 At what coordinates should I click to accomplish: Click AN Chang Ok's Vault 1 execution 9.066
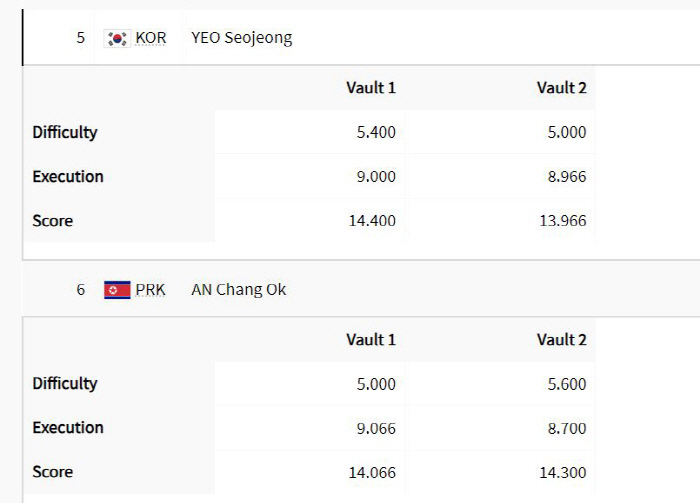376,428
